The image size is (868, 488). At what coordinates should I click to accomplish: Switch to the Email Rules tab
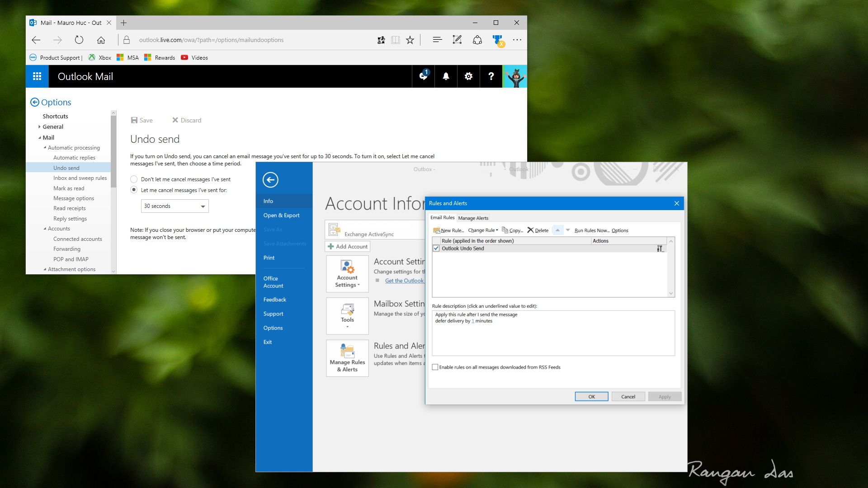point(442,217)
